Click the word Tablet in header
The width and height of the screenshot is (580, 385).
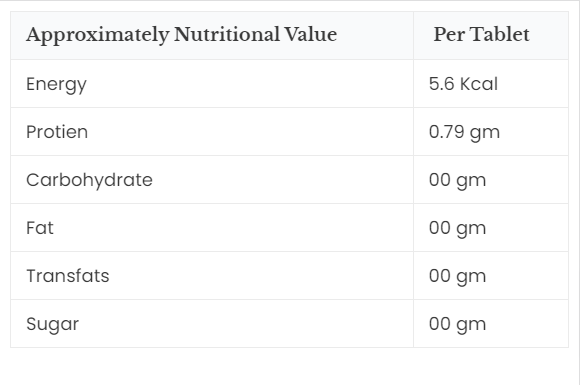[x=500, y=34]
